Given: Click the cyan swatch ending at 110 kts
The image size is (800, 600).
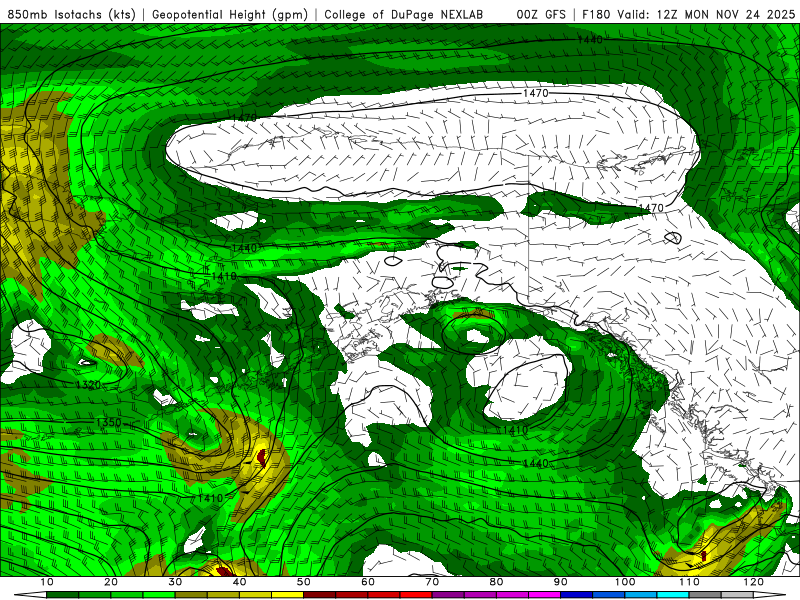Looking at the screenshot, I should 673,595.
